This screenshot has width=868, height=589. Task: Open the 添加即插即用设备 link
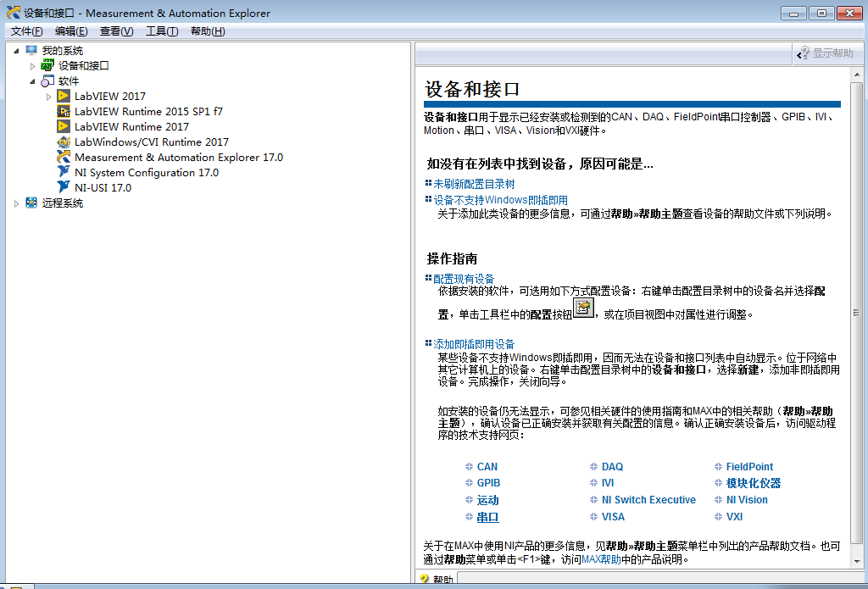pos(474,344)
